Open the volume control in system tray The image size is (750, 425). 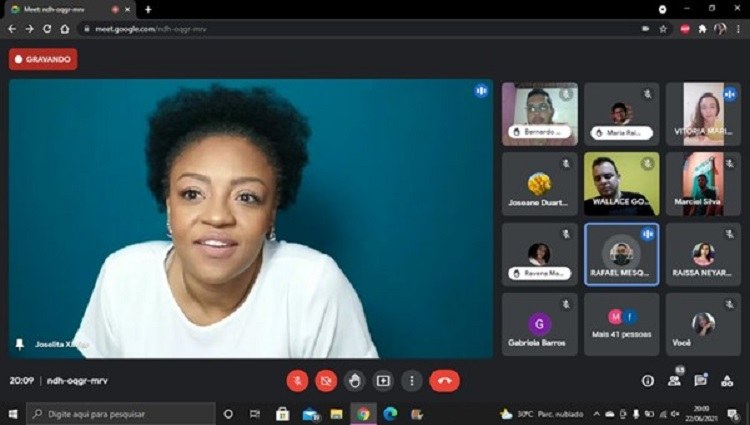click(675, 414)
